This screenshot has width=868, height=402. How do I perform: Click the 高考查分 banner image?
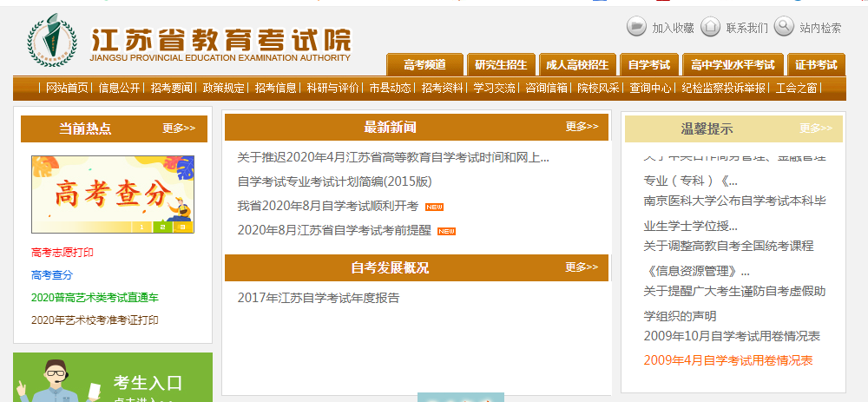point(113,194)
